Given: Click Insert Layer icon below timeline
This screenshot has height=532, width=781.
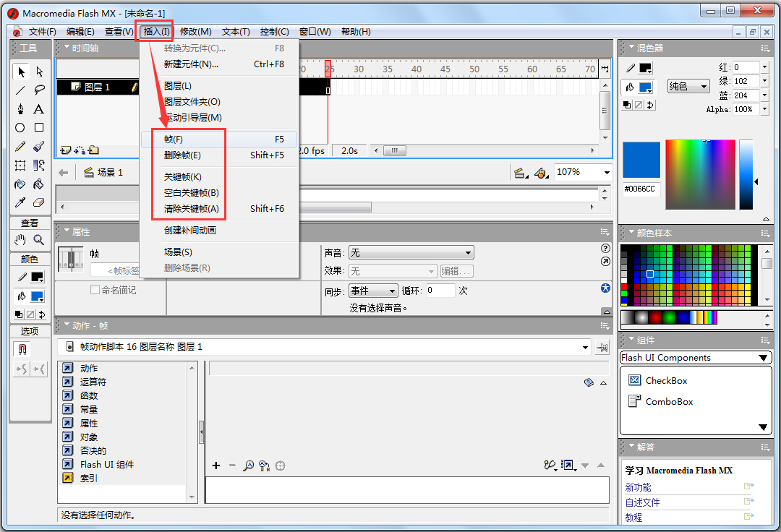Looking at the screenshot, I should pos(65,150).
